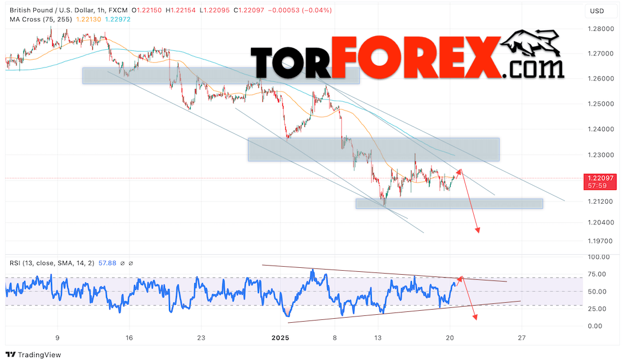The width and height of the screenshot is (625, 364).
Task: Select the lowest gray support zone rectangle near 1.21200
Action: click(449, 203)
